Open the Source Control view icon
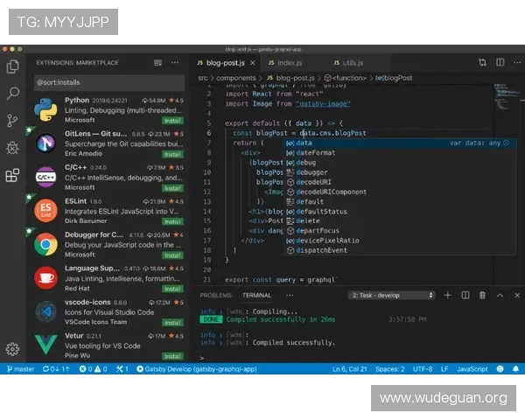The image size is (525, 420). tap(13, 120)
